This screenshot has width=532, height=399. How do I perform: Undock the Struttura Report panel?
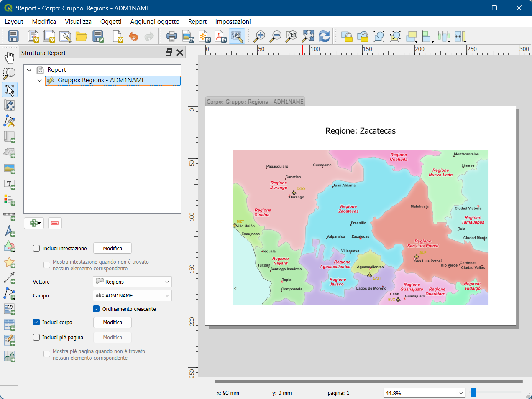(x=169, y=53)
